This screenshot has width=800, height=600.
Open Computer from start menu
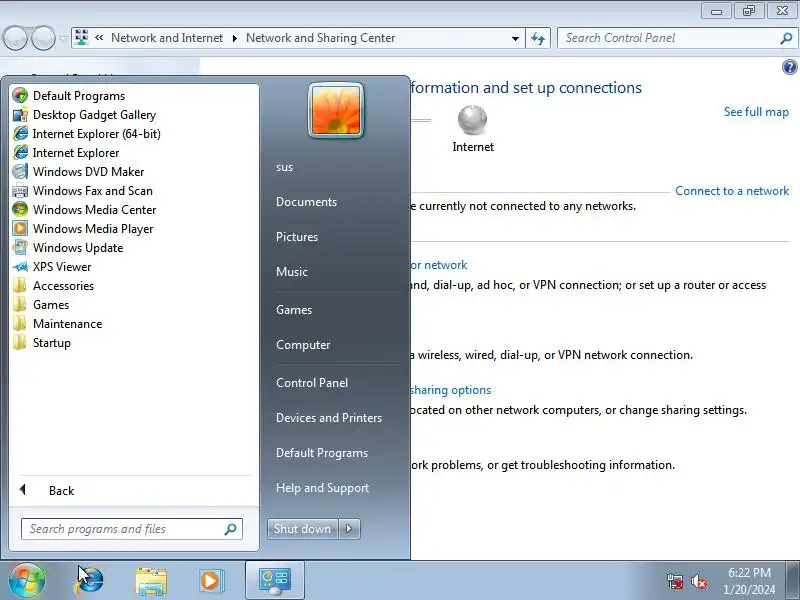(x=303, y=345)
